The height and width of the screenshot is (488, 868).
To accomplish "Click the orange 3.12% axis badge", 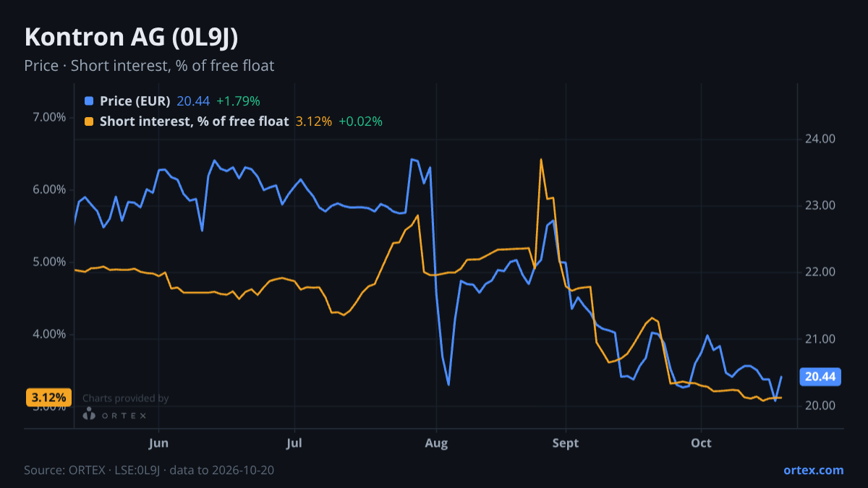I will coord(49,398).
